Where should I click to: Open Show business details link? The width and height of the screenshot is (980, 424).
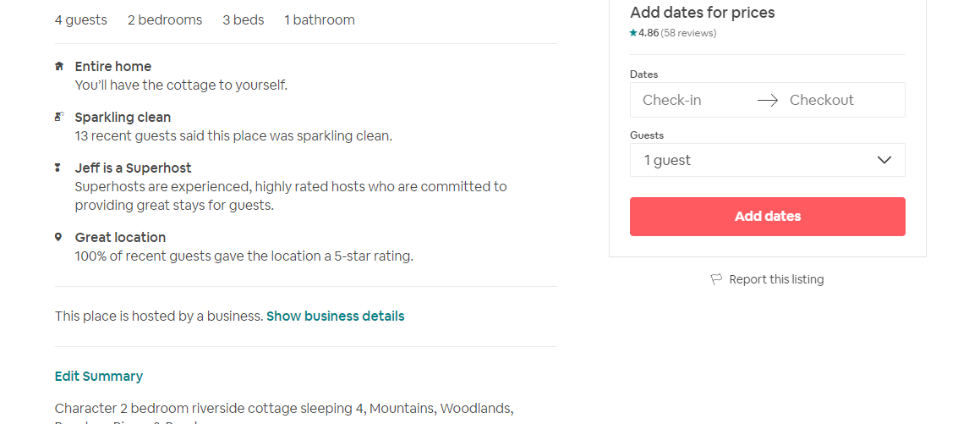coord(335,316)
